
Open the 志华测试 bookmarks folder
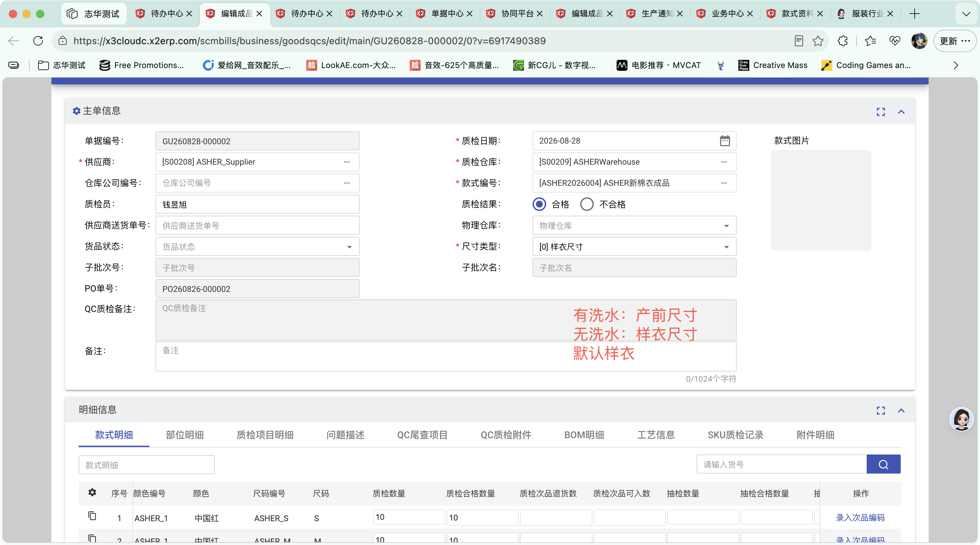pos(61,65)
